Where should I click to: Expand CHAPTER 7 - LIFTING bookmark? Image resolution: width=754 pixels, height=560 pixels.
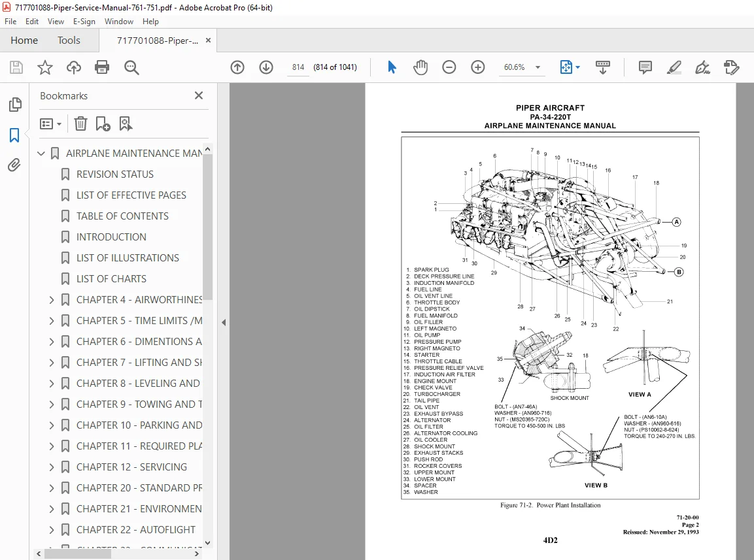[x=52, y=363]
